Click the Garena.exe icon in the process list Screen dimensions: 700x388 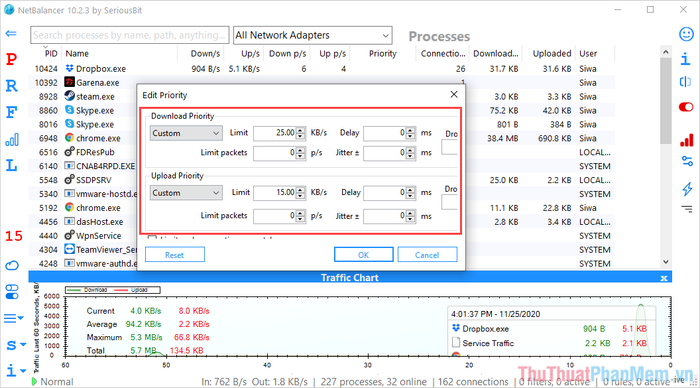pyautogui.click(x=69, y=82)
